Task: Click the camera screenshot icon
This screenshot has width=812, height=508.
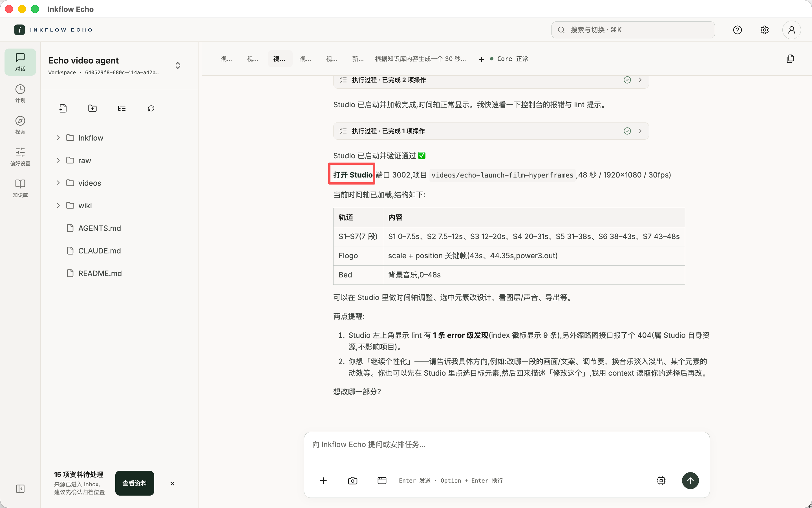Action: 353,480
